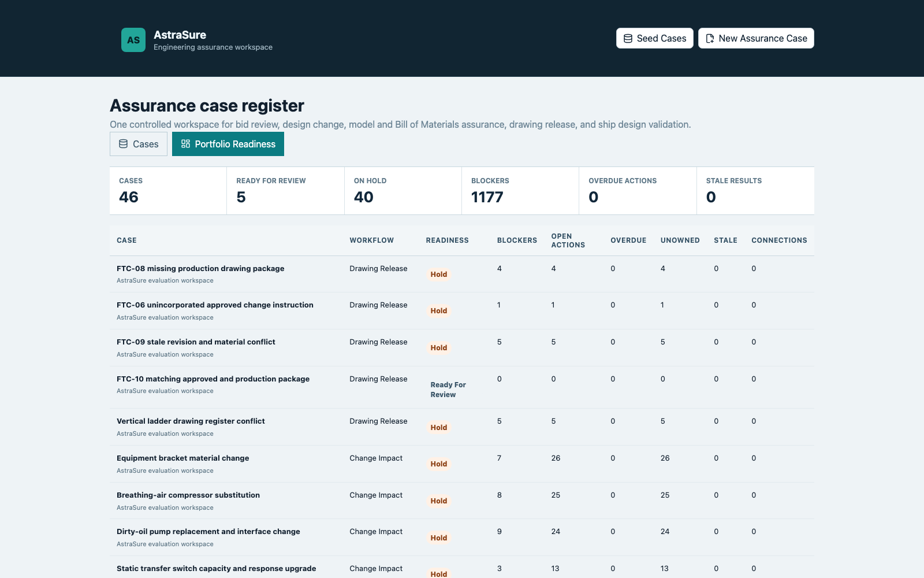Click the READINESS column header
924x578 pixels.
tap(448, 240)
